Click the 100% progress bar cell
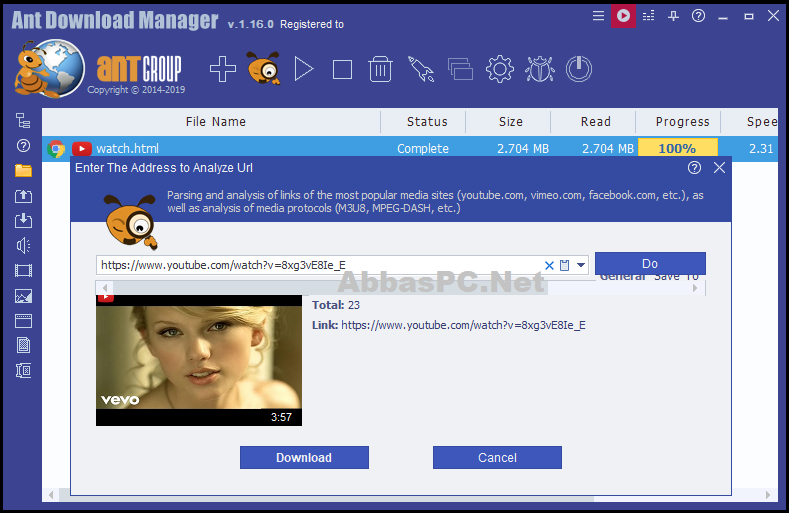The height and width of the screenshot is (513, 789). (678, 149)
